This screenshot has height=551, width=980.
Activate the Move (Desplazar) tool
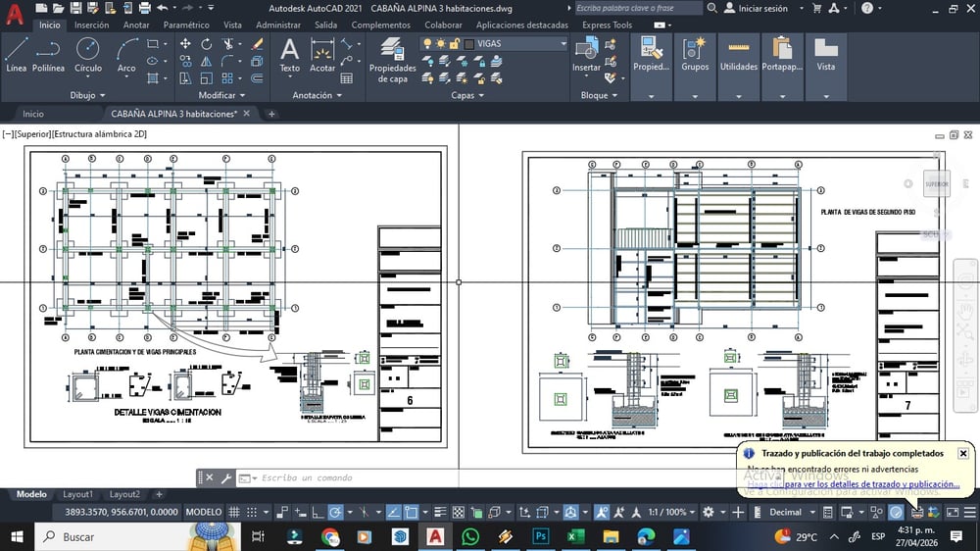(185, 44)
